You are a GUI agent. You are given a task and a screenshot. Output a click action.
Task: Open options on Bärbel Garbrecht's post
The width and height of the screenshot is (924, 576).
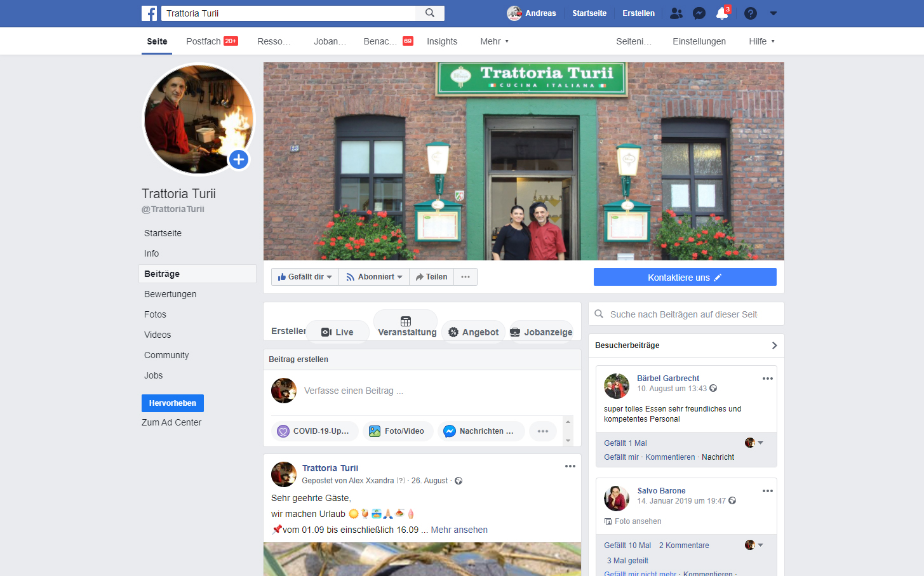point(768,378)
